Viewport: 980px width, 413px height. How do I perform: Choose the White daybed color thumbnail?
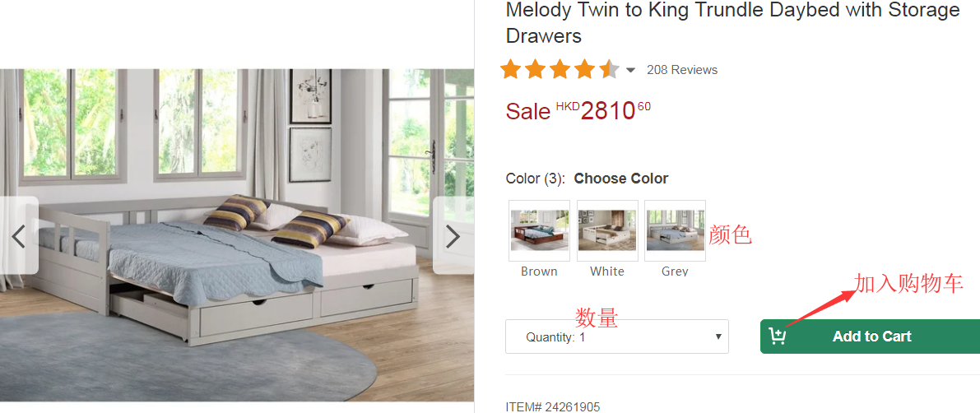pos(607,230)
